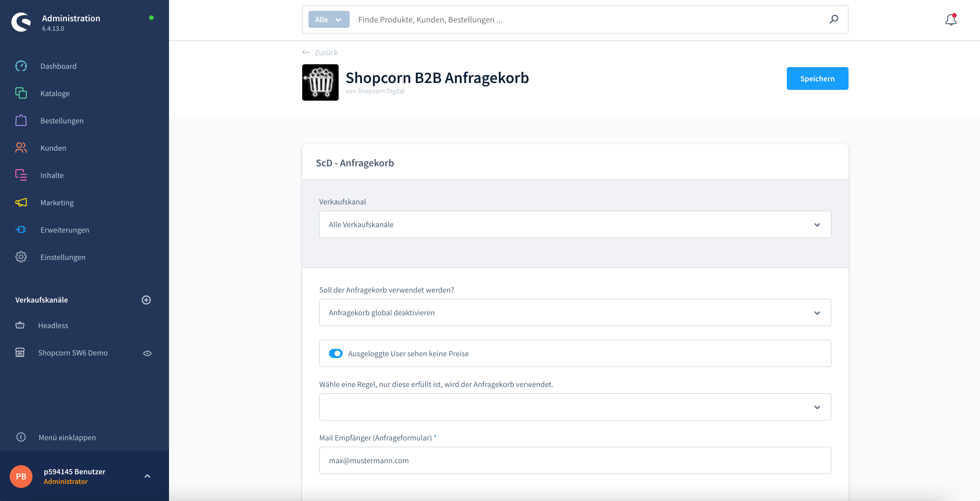This screenshot has height=501, width=980.
Task: Click the PB user avatar
Action: (21, 476)
